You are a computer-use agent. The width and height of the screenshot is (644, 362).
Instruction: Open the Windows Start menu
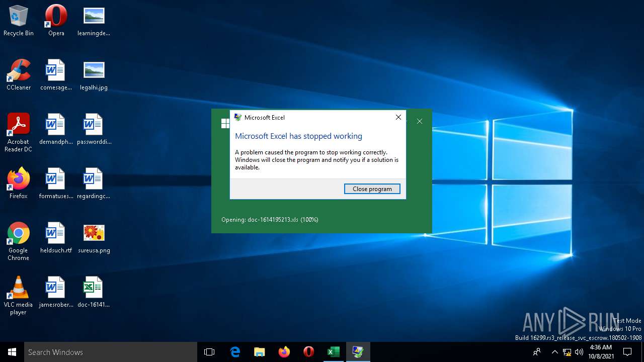(12, 352)
